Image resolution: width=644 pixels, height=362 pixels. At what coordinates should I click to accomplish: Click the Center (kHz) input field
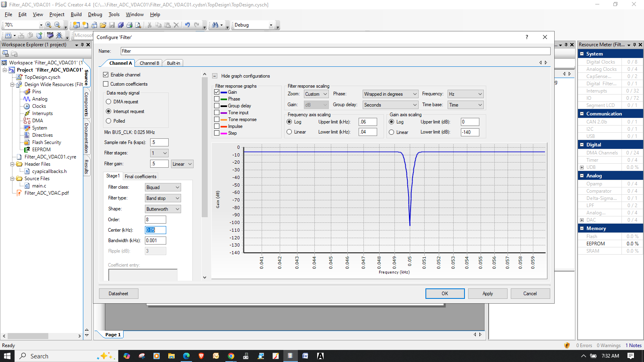point(155,230)
